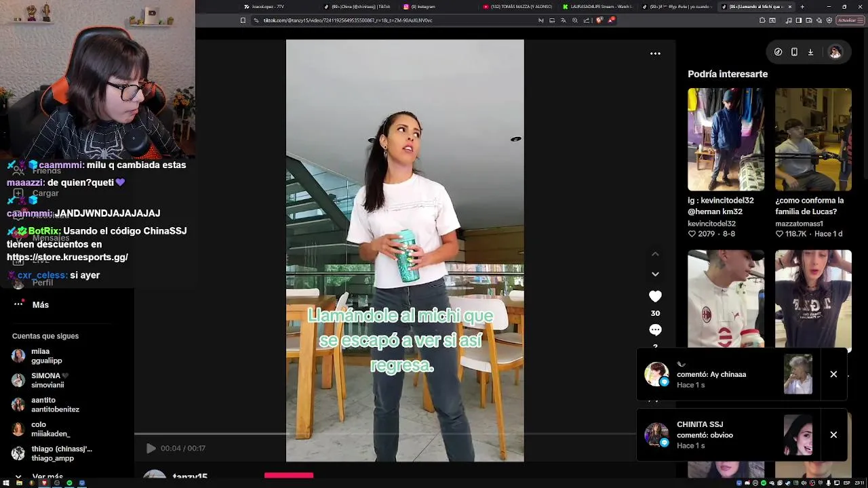Switch to the TOMÁS MAZZA YouTube tab
The image size is (868, 488).
[x=517, y=7]
